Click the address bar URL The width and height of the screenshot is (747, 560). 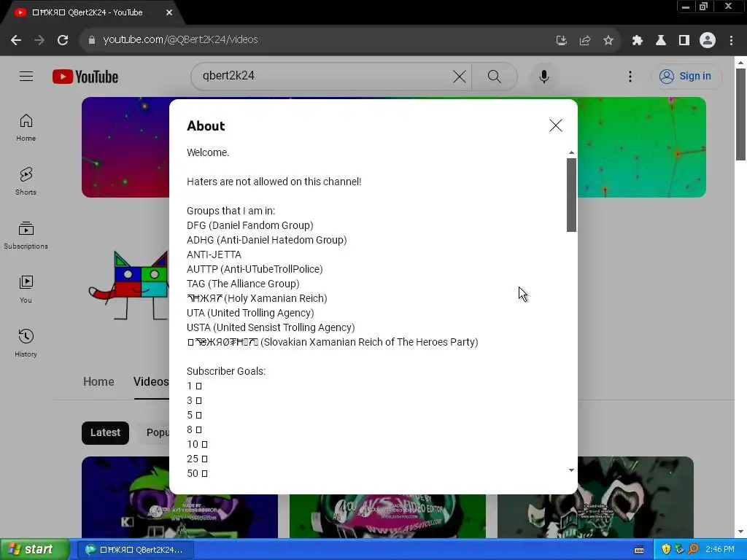(x=181, y=39)
